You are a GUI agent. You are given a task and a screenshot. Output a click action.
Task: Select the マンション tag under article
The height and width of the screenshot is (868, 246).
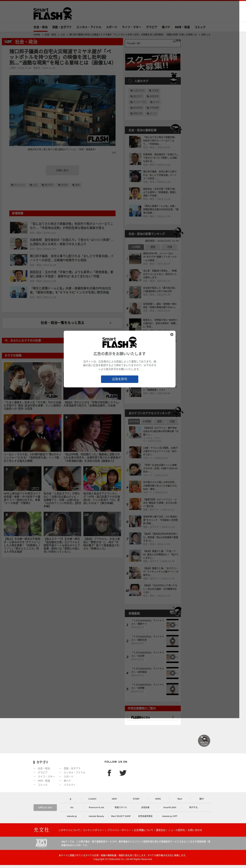click(x=18, y=185)
